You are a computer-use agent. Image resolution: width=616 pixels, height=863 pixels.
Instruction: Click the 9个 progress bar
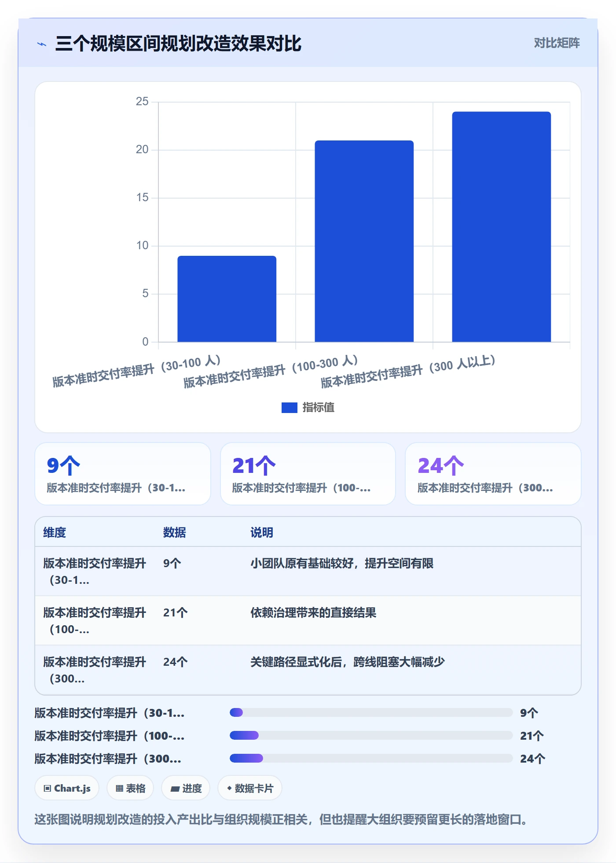coord(371,712)
